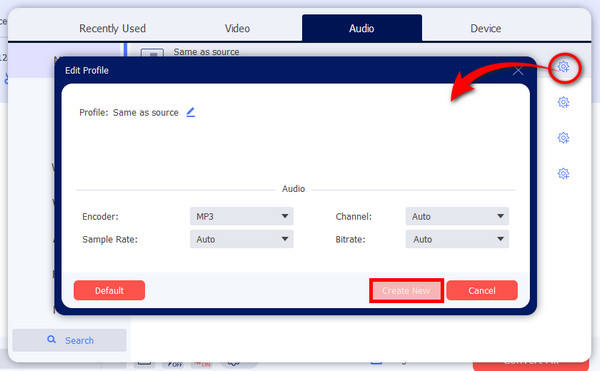Open settings gear for Same as source
The height and width of the screenshot is (371, 600).
pos(563,67)
